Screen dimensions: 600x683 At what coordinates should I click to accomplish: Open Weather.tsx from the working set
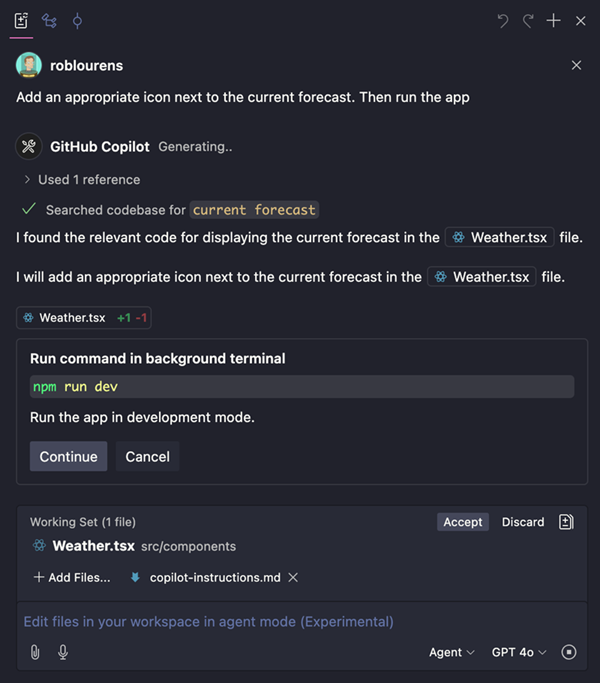pos(93,546)
